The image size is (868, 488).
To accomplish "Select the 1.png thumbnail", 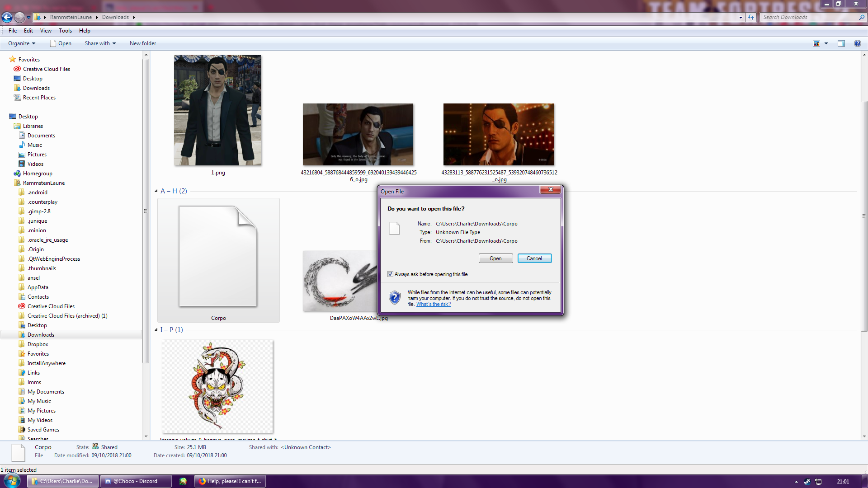I will pyautogui.click(x=217, y=110).
